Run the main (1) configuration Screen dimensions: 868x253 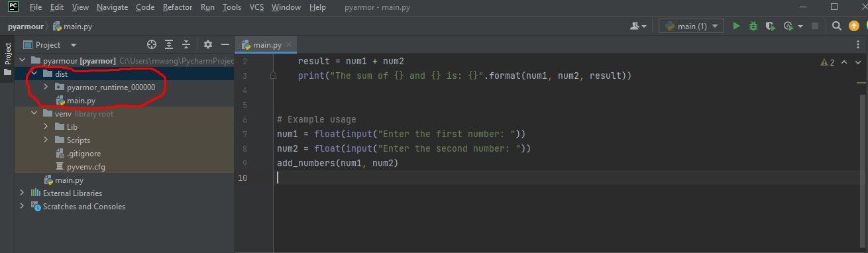(x=736, y=26)
